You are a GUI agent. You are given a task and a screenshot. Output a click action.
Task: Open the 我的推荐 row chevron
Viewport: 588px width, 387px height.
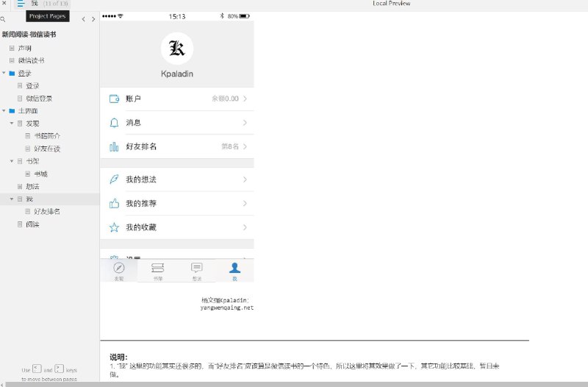[245, 204]
